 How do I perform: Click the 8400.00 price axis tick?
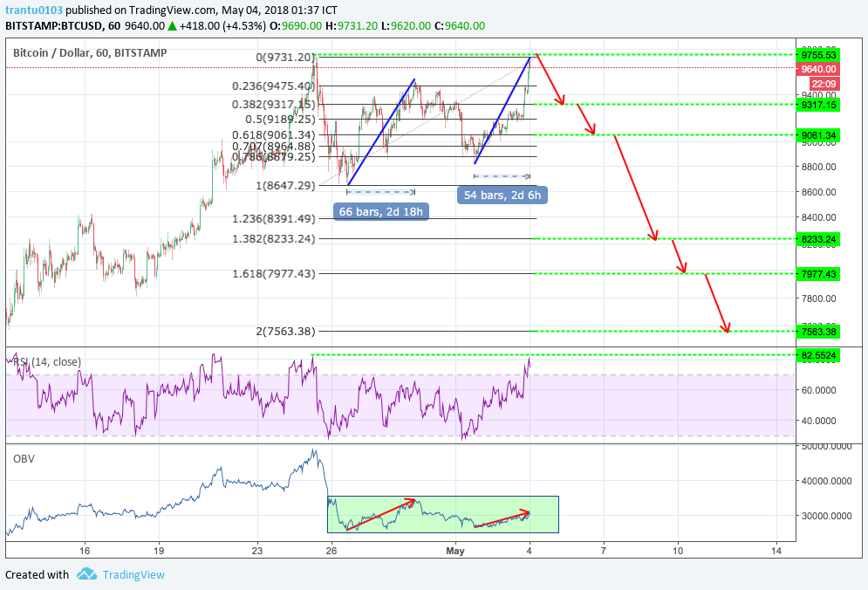(818, 217)
